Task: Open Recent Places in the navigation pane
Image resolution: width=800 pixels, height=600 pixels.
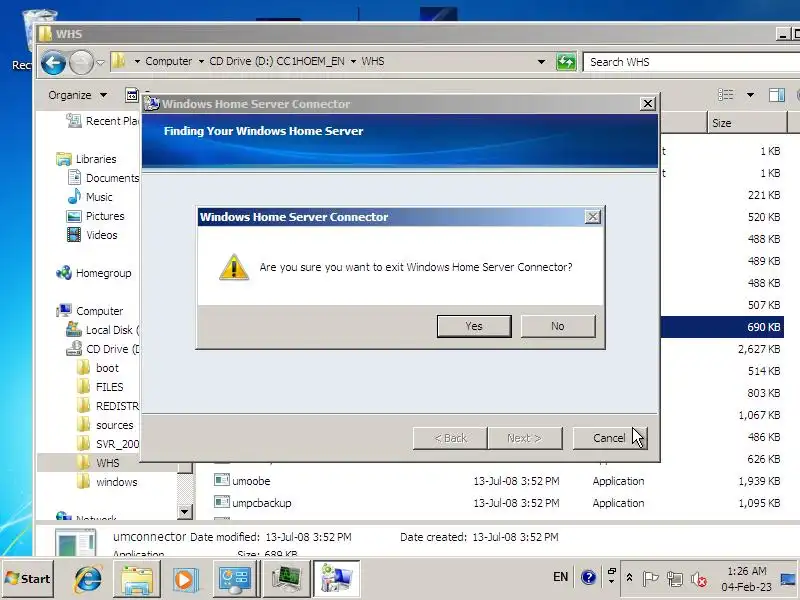Action: [x=104, y=121]
